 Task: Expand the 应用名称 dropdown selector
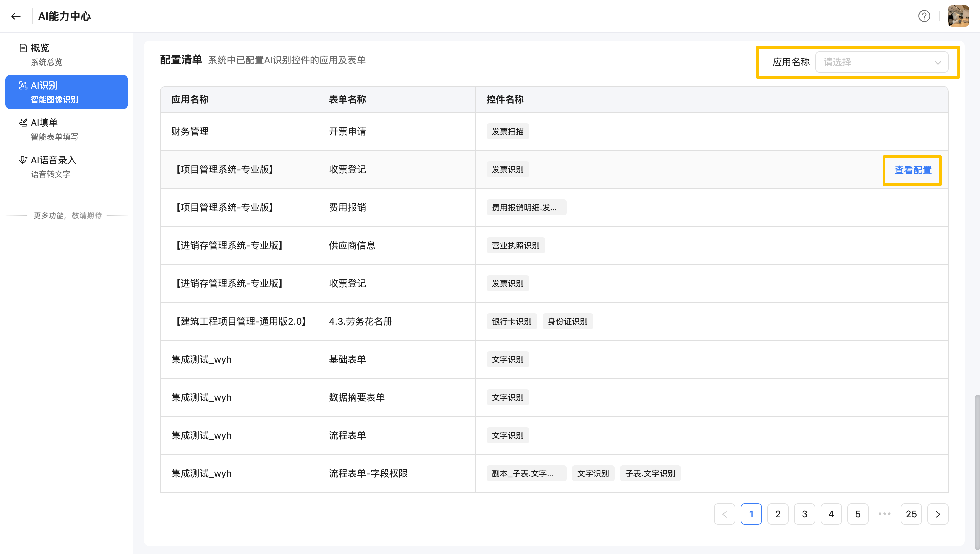(x=875, y=62)
